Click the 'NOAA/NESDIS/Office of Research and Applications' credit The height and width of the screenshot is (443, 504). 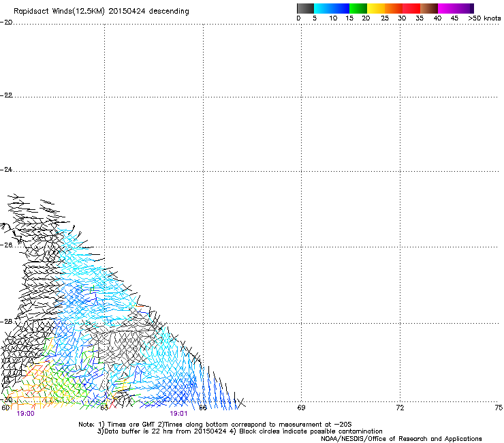(x=401, y=439)
